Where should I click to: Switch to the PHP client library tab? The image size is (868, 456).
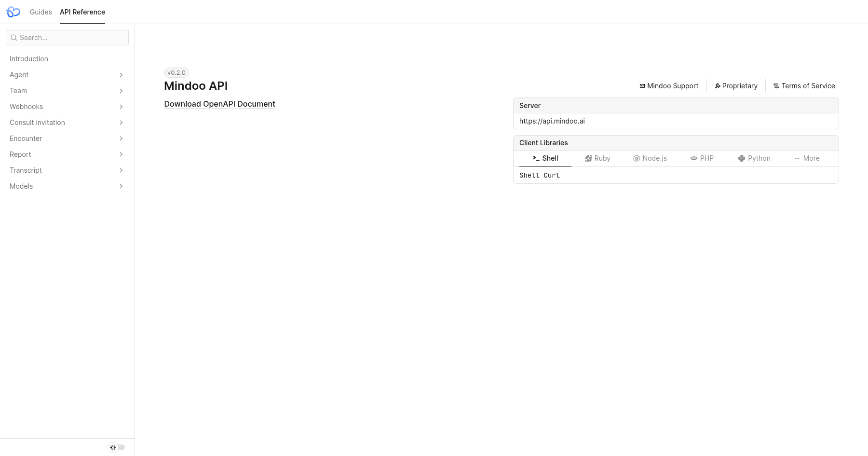(702, 158)
